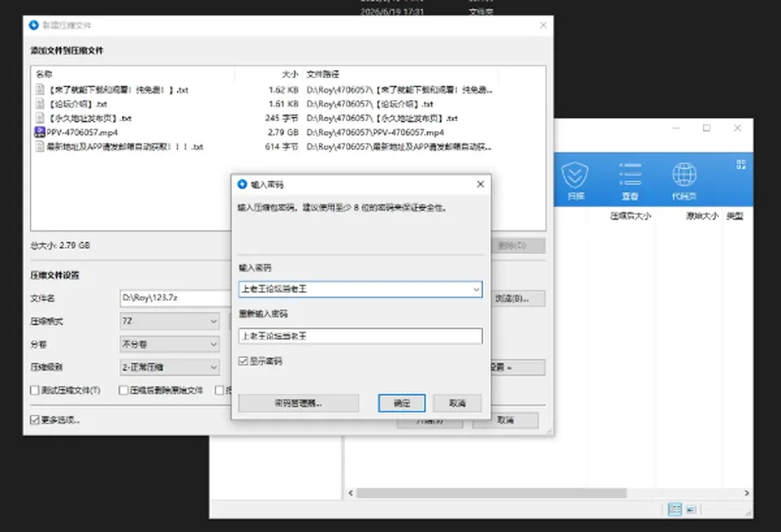Expand the 分卷 dropdown set to 不分卷
The image size is (781, 532).
click(x=169, y=344)
